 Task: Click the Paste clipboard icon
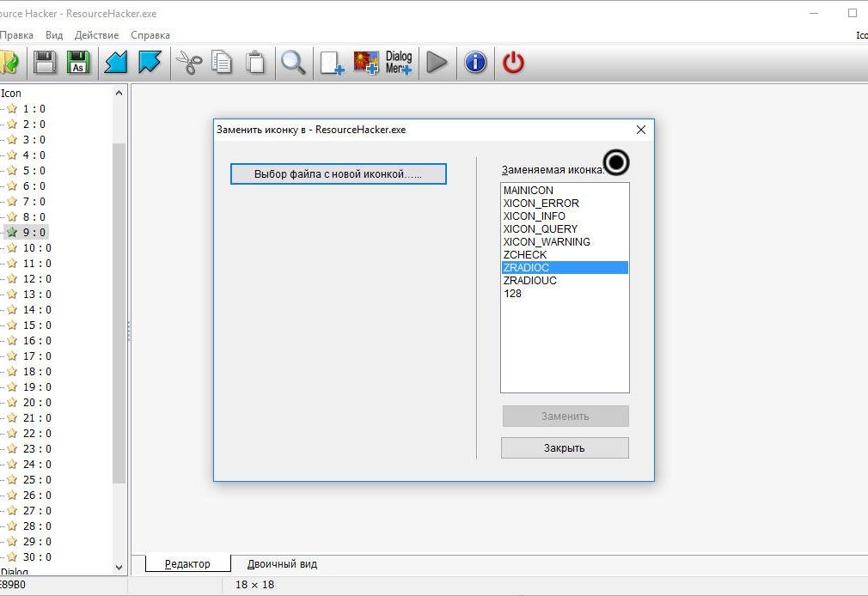[255, 62]
